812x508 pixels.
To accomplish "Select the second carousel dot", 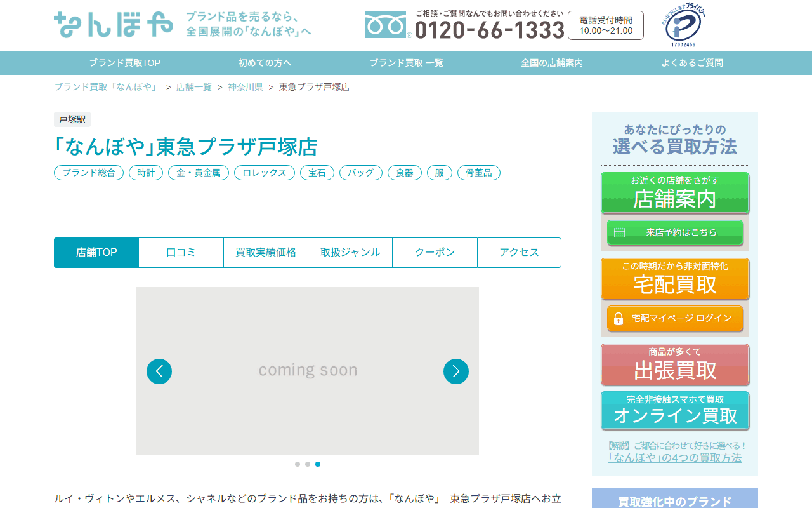I will coord(308,464).
